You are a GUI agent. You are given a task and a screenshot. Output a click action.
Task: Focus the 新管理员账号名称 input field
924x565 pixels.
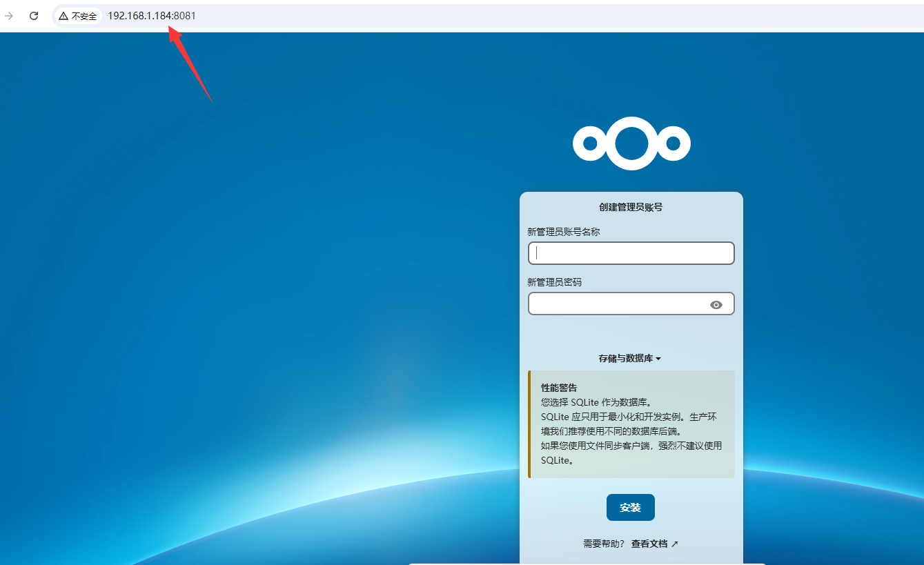[x=631, y=253]
